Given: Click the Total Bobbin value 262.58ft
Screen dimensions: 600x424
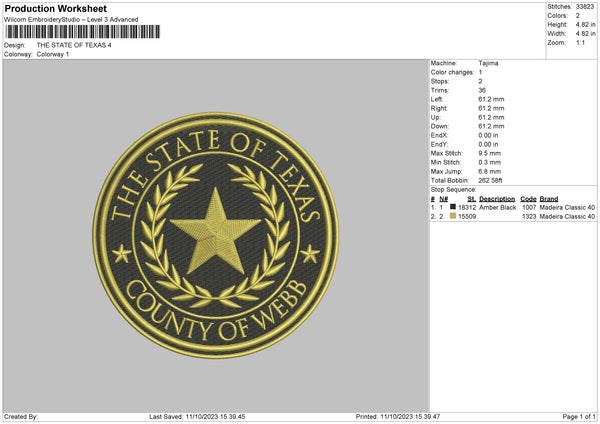Looking at the screenshot, I should (490, 181).
